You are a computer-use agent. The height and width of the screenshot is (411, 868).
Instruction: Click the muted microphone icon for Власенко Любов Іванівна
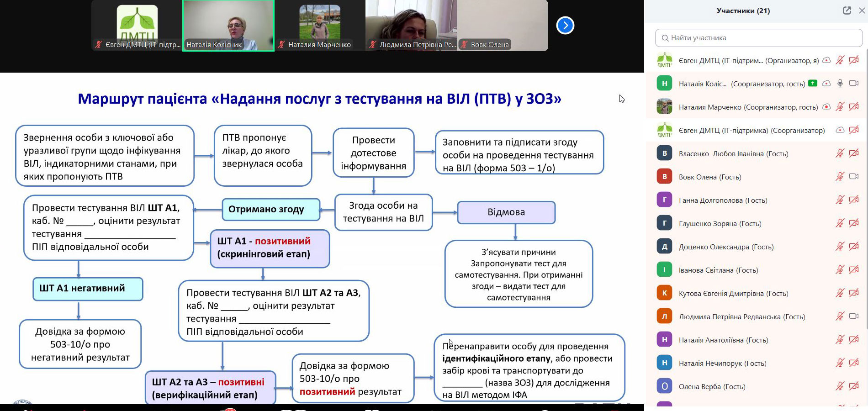[x=840, y=153]
